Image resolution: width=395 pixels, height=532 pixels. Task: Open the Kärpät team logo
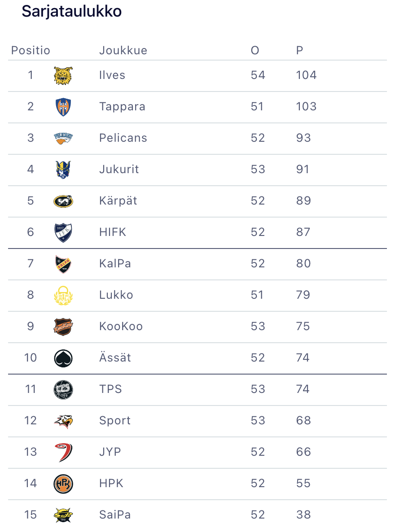coord(63,201)
